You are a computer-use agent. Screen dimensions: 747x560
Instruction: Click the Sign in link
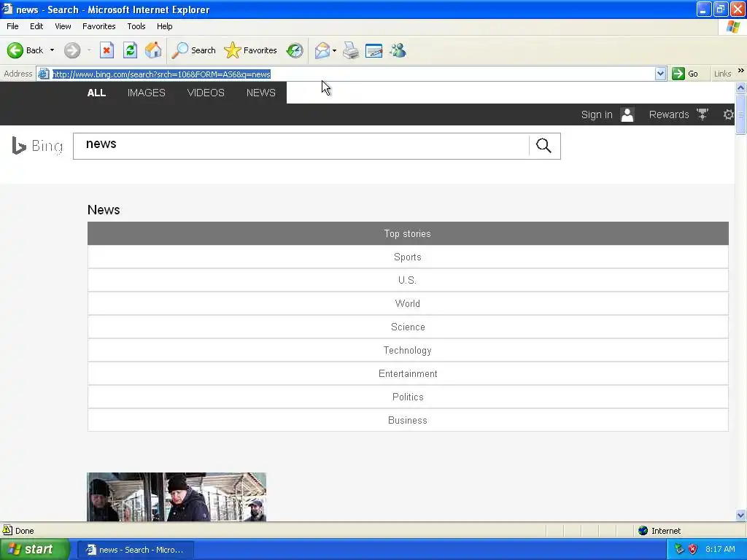coord(597,114)
